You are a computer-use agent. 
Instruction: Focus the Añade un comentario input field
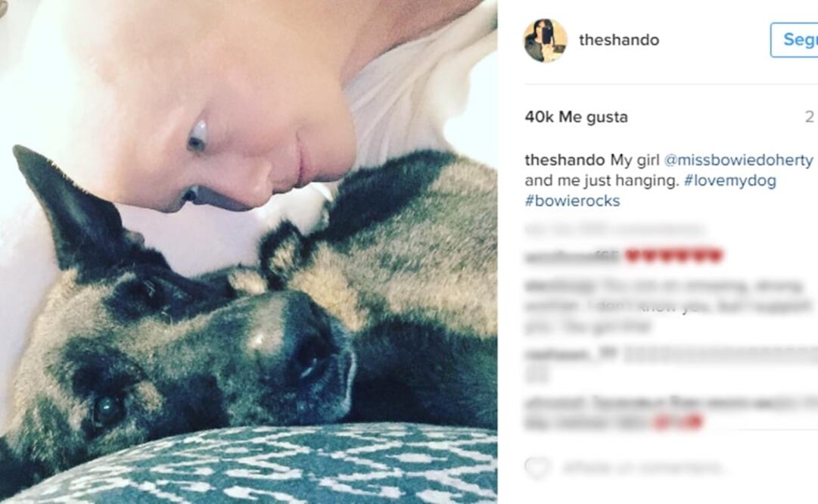click(644, 468)
